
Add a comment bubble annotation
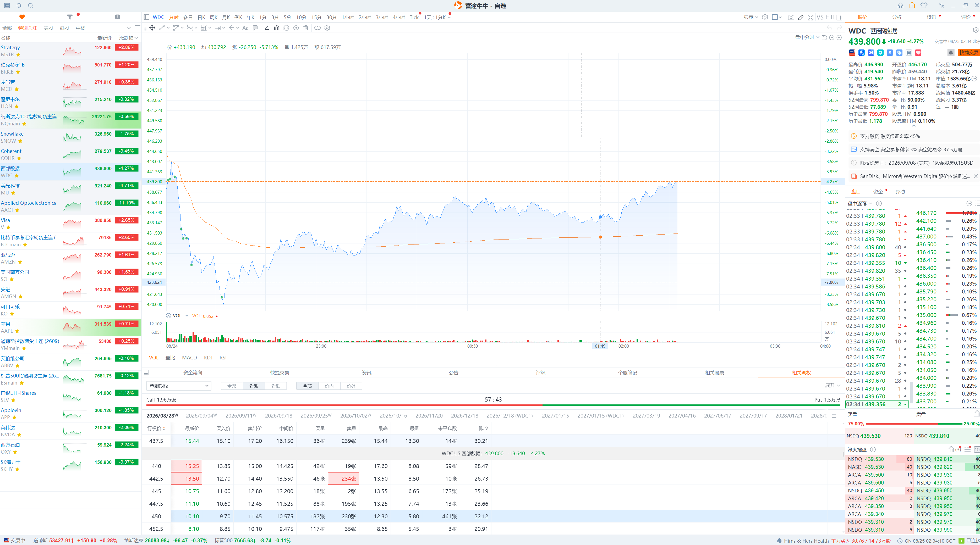tap(255, 28)
